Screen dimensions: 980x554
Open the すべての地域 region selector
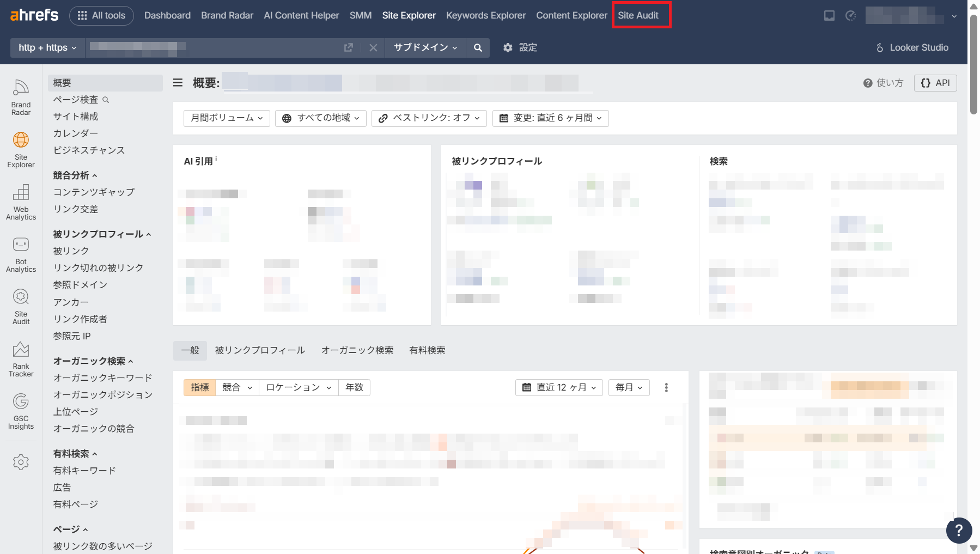[x=320, y=118]
